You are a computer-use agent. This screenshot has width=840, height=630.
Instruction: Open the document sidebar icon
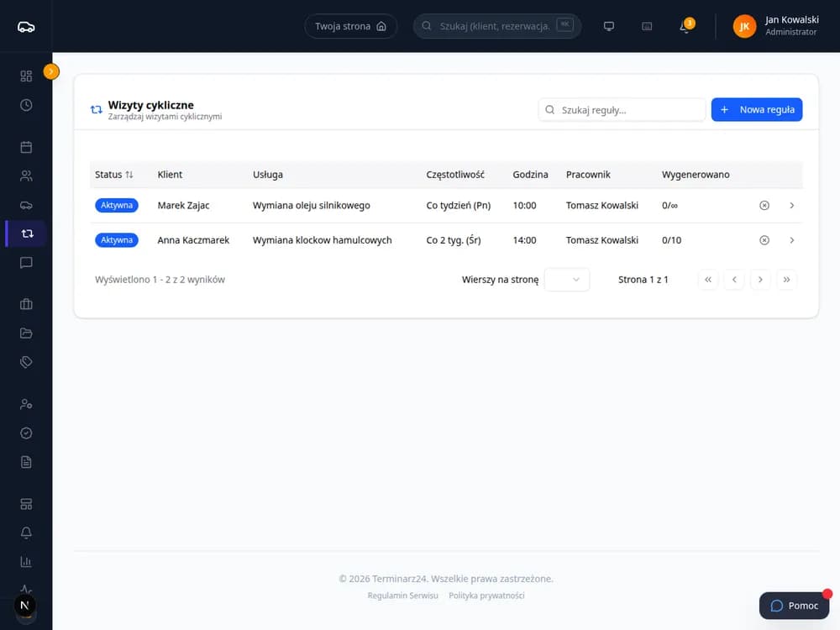[x=26, y=462]
